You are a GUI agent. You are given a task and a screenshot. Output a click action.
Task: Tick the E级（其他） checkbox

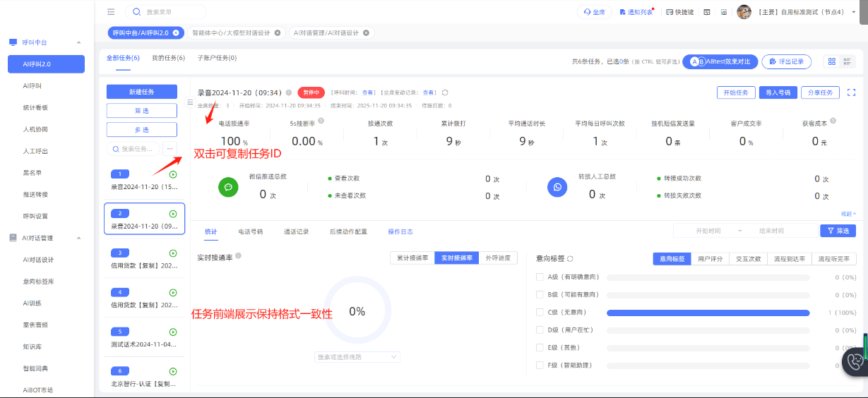(540, 347)
